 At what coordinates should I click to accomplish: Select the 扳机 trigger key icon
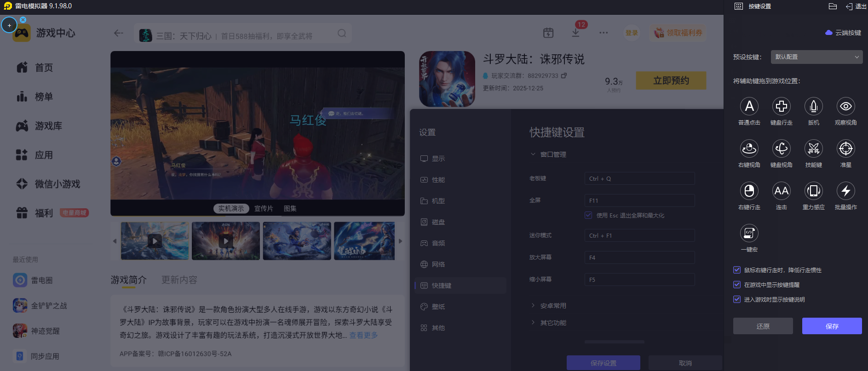tap(814, 106)
